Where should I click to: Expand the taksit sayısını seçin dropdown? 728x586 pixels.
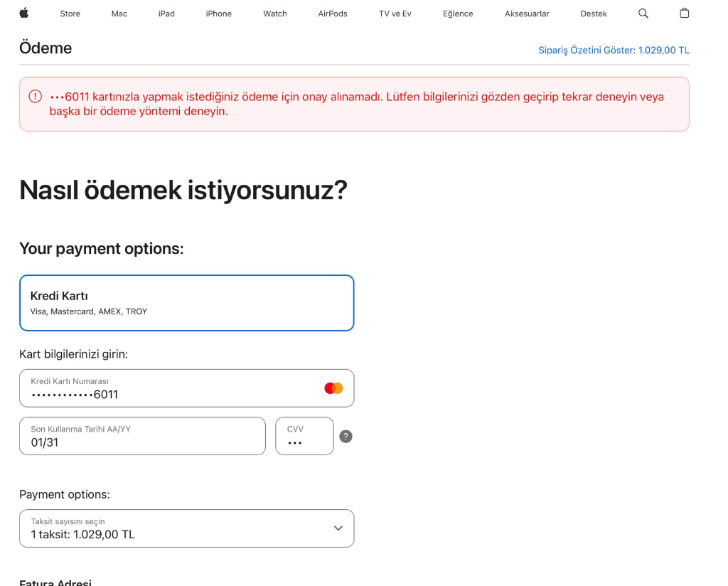tap(187, 528)
